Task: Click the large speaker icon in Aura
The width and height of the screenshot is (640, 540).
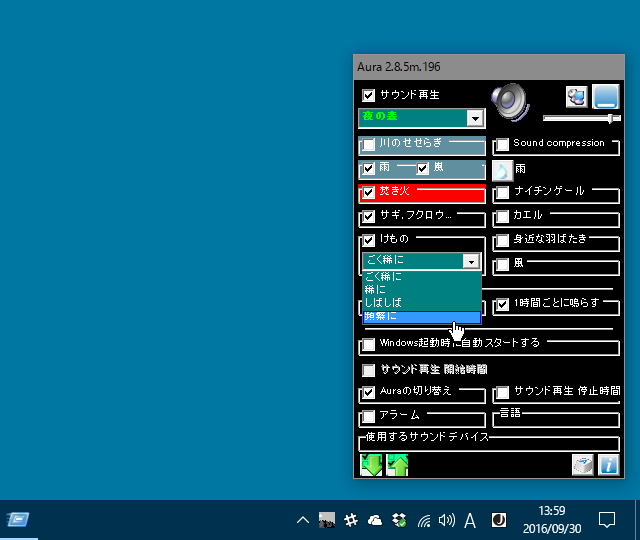Action: coord(510,101)
